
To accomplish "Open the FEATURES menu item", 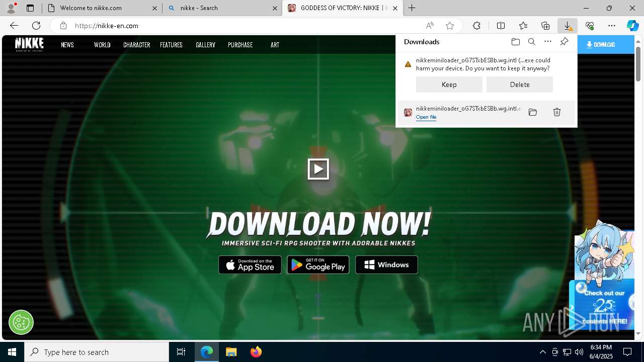I will pos(171,45).
